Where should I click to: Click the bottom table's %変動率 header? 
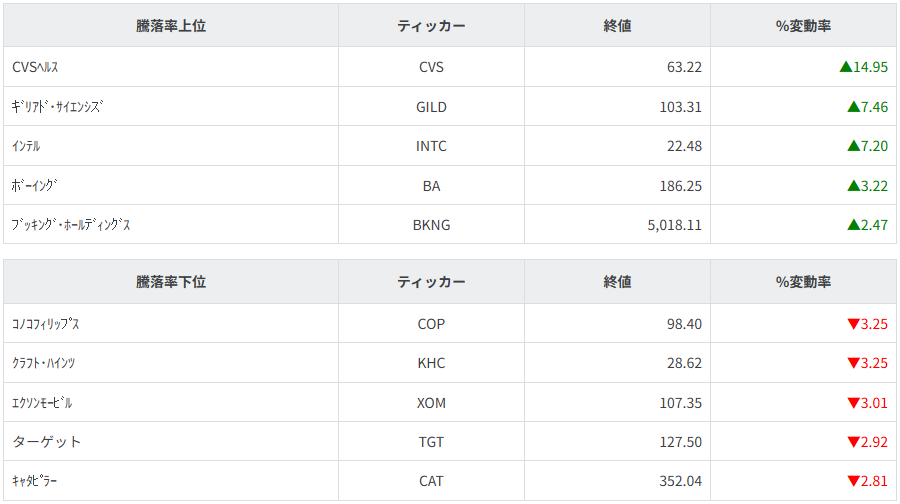click(803, 282)
